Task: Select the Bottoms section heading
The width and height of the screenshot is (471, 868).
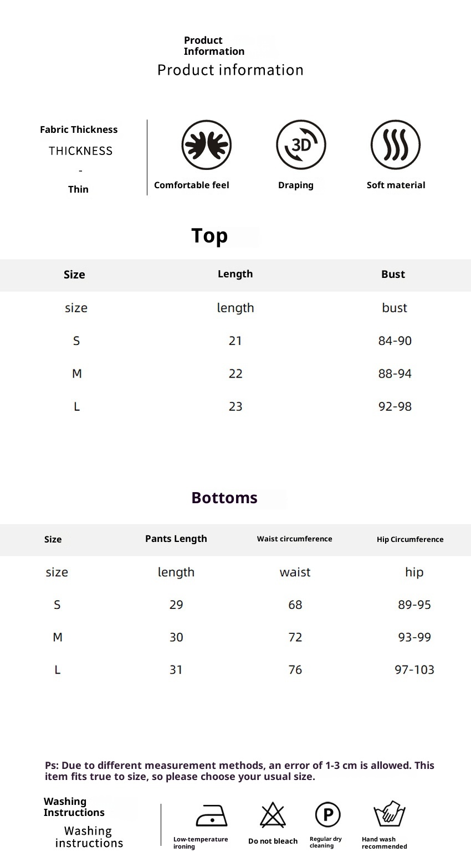Action: [x=224, y=498]
